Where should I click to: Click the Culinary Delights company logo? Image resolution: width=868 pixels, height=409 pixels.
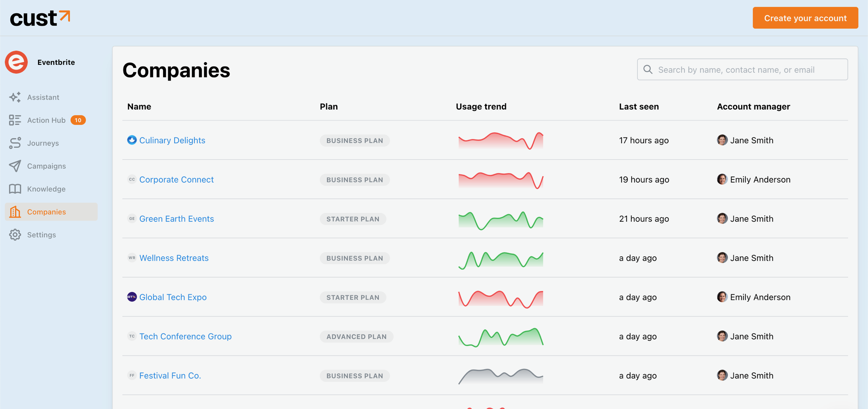[x=132, y=140]
